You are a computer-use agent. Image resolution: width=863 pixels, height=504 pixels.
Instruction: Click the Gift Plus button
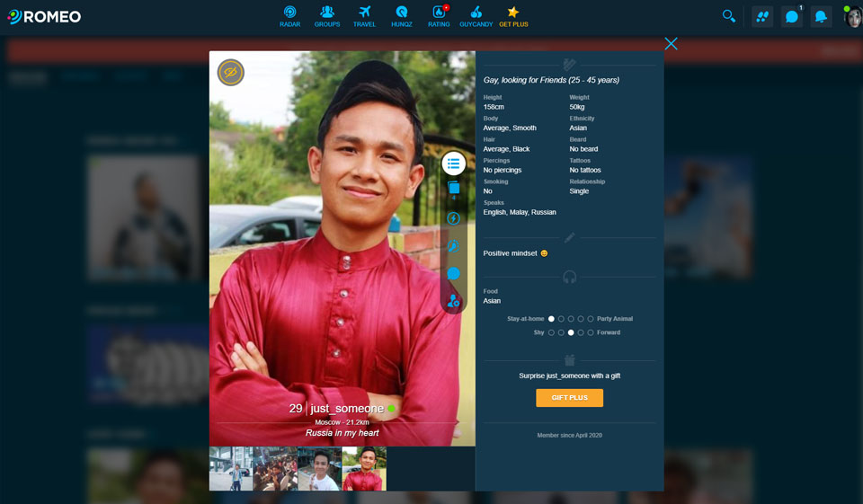(569, 398)
